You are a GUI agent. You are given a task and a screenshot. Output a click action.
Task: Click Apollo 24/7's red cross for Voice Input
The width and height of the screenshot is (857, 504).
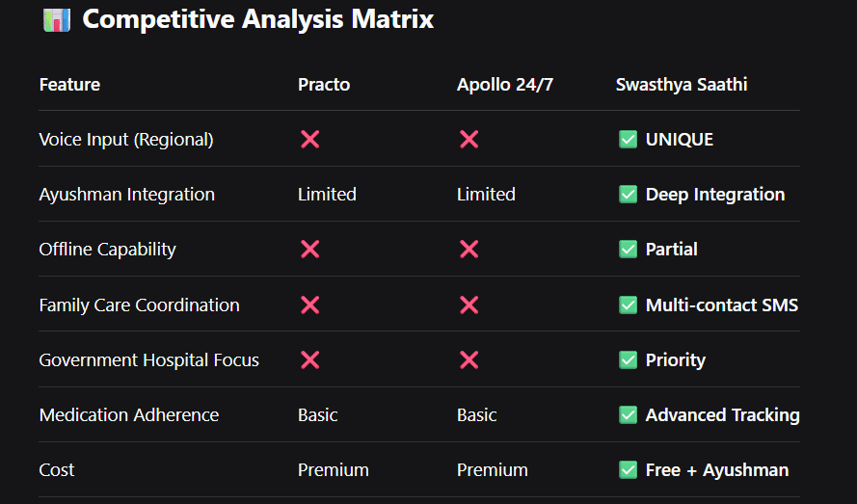[469, 140]
